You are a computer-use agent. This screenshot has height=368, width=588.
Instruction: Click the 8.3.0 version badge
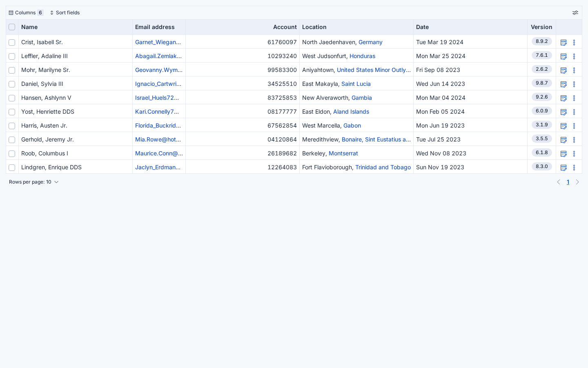542,166
